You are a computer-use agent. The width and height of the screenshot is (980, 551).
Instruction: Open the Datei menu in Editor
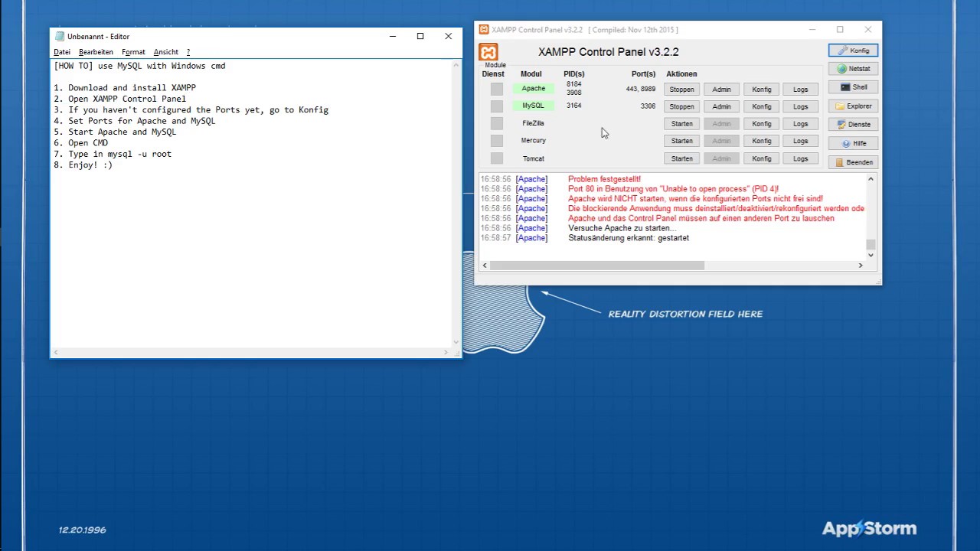tap(62, 52)
